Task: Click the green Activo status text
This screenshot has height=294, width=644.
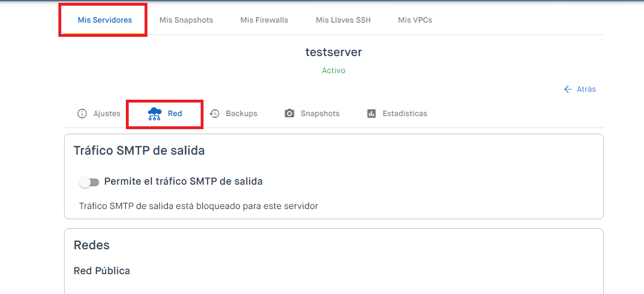Action: [x=333, y=70]
